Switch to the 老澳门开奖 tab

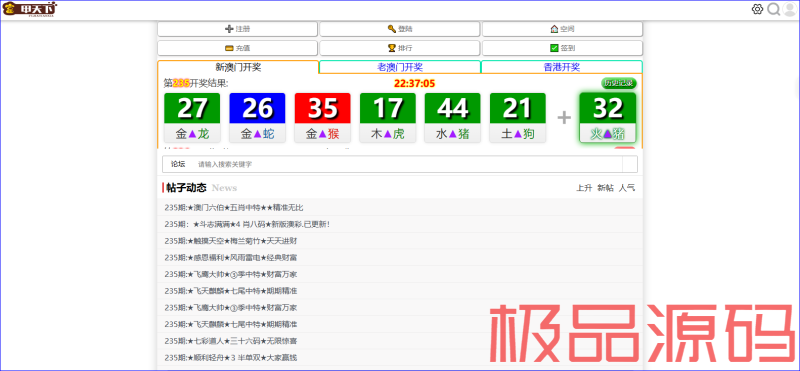400,67
